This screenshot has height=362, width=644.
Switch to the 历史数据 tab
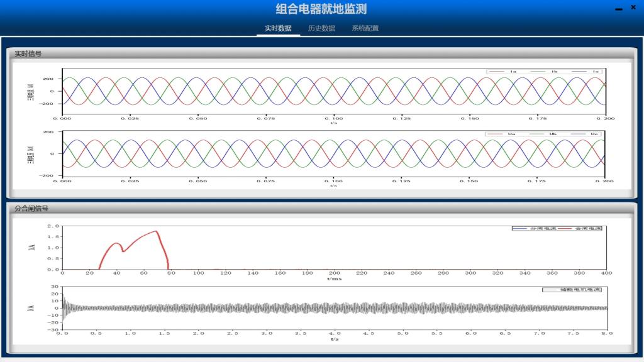point(321,28)
